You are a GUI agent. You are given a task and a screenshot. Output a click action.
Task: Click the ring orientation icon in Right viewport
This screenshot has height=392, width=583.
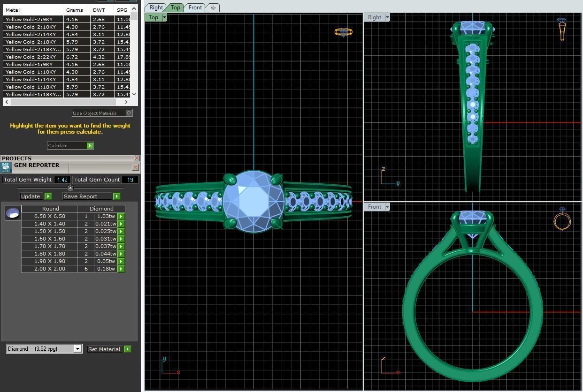(x=562, y=30)
